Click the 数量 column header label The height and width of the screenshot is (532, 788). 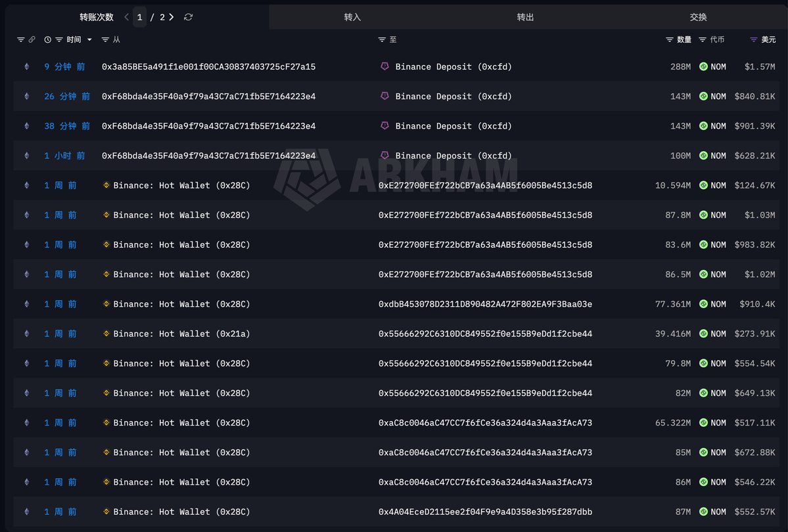click(x=684, y=39)
